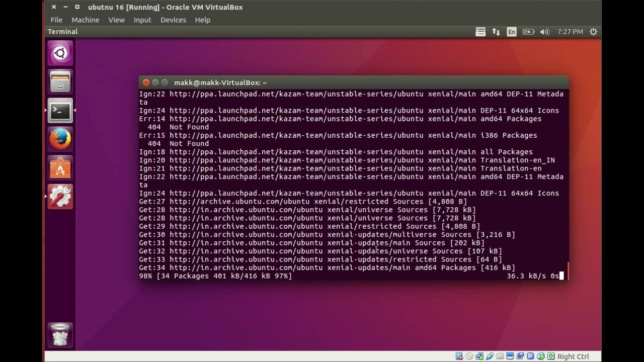The height and width of the screenshot is (362, 644).
Task: Open Ubuntu Dash search from launcher
Action: click(60, 53)
